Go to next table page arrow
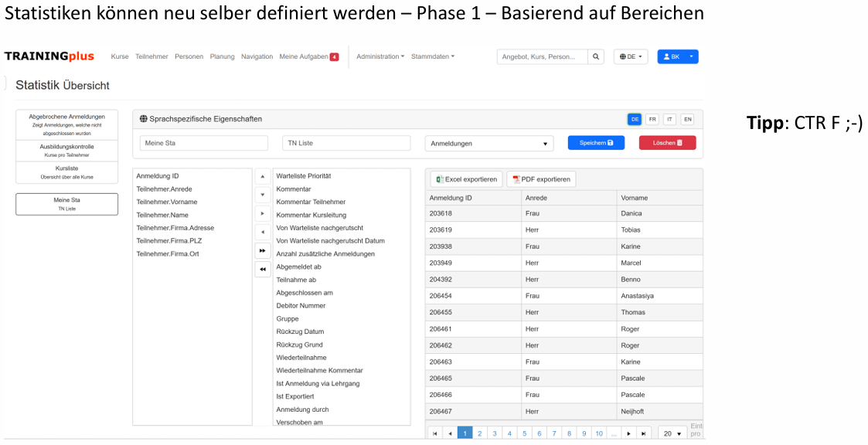This screenshot has width=868, height=445. [629, 433]
